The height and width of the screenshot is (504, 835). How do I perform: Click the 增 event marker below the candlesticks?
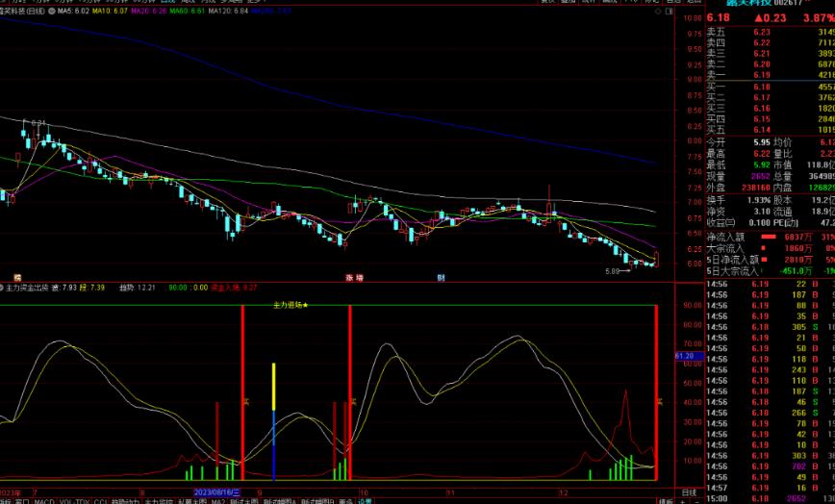360,278
